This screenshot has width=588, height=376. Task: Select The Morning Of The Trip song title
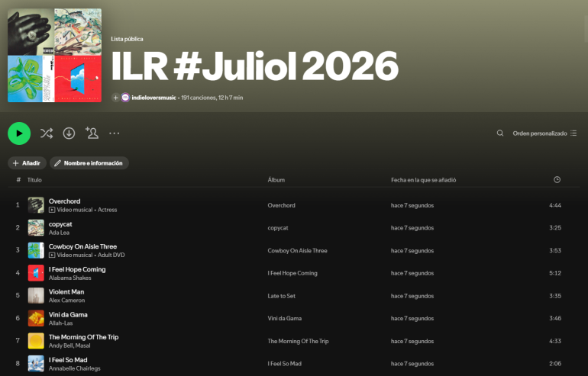(84, 337)
